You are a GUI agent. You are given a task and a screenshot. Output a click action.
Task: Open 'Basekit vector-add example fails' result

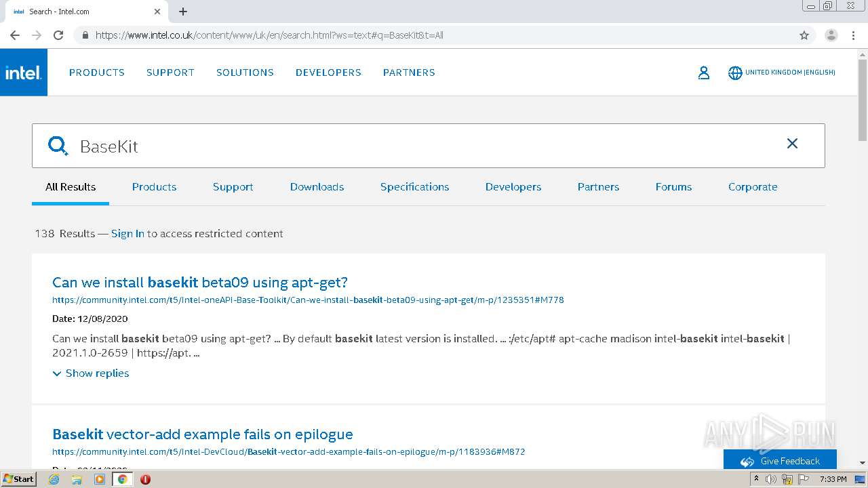[203, 434]
